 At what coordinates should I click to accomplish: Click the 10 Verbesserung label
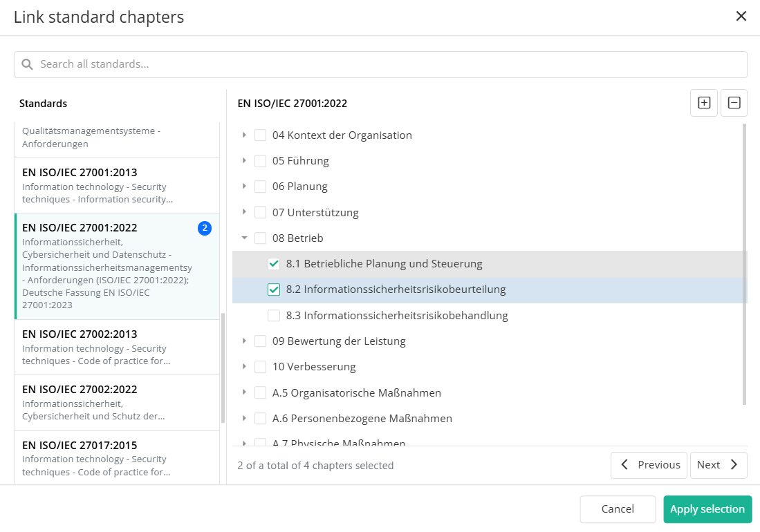tap(314, 367)
